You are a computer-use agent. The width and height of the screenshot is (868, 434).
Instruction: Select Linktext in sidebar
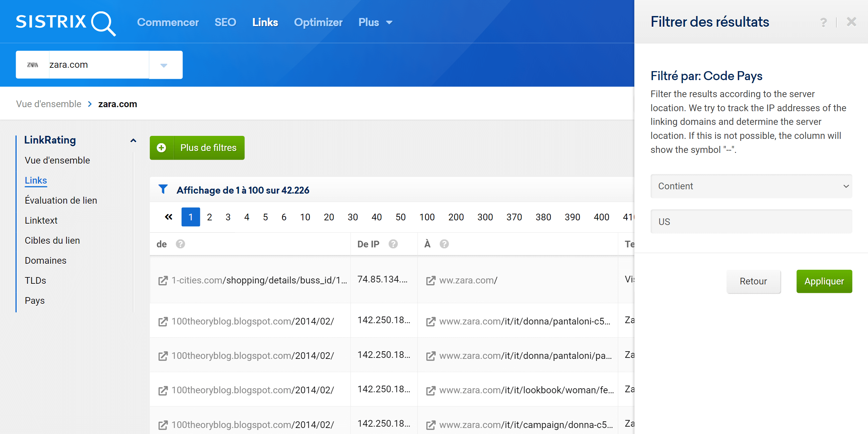[41, 220]
